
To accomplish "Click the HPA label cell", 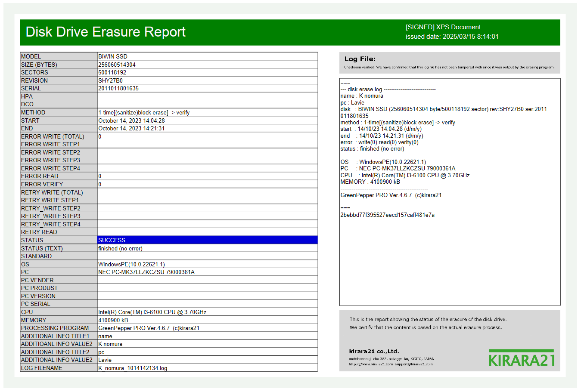I will pyautogui.click(x=59, y=96).
